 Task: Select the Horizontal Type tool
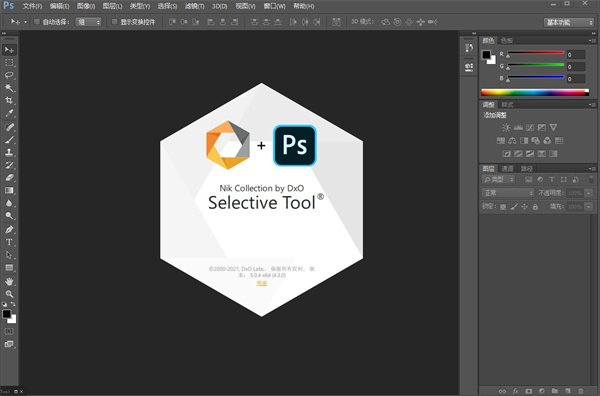9,242
